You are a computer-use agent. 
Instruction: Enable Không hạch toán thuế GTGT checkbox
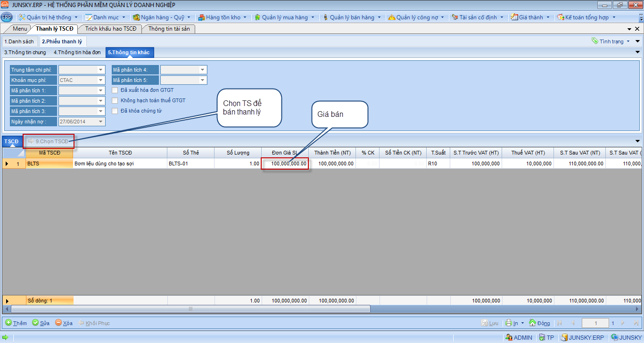click(x=115, y=100)
